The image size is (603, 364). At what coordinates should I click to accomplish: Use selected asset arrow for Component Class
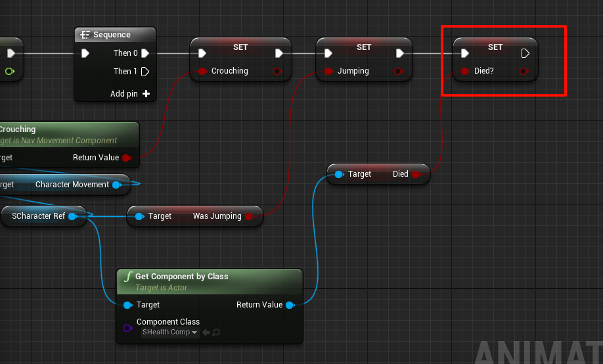click(x=206, y=332)
